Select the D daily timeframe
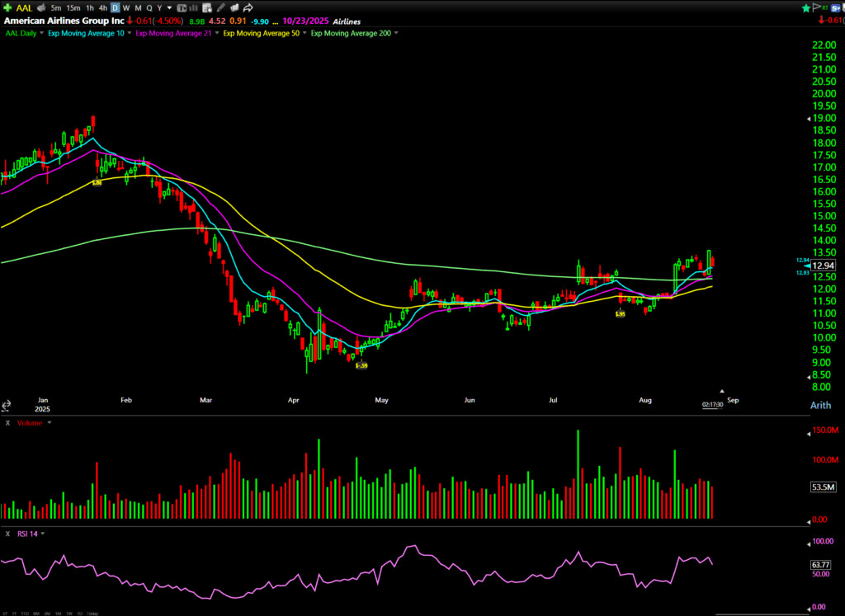The image size is (845, 616). 115,8
